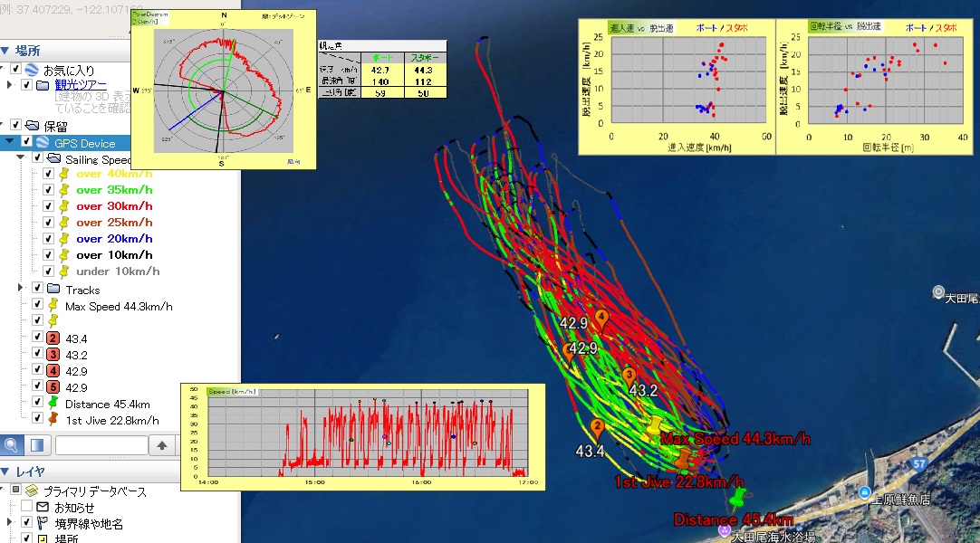Select the over 35km/h label
Screen dimensions: 980x543
[x=114, y=190]
